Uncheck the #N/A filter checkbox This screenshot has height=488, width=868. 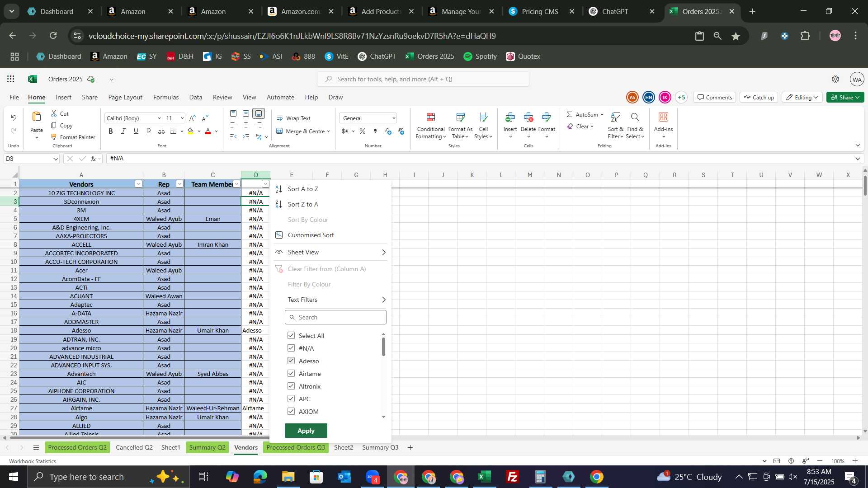tap(291, 348)
